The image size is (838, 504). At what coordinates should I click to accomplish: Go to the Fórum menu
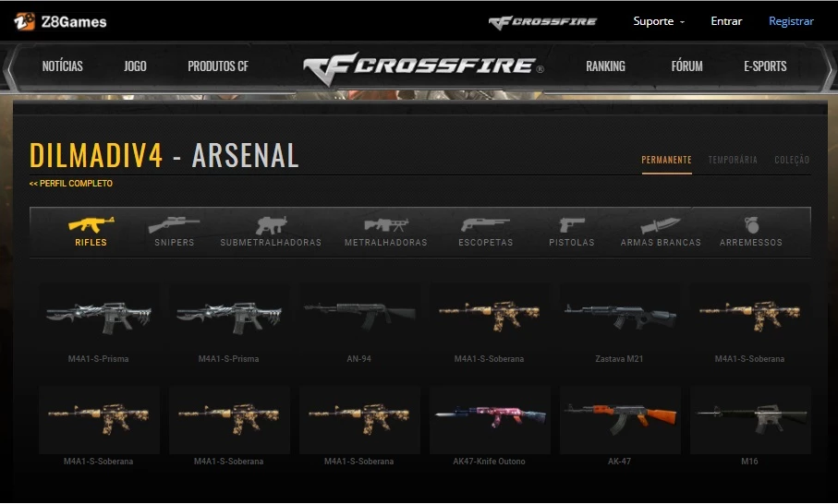pos(686,66)
